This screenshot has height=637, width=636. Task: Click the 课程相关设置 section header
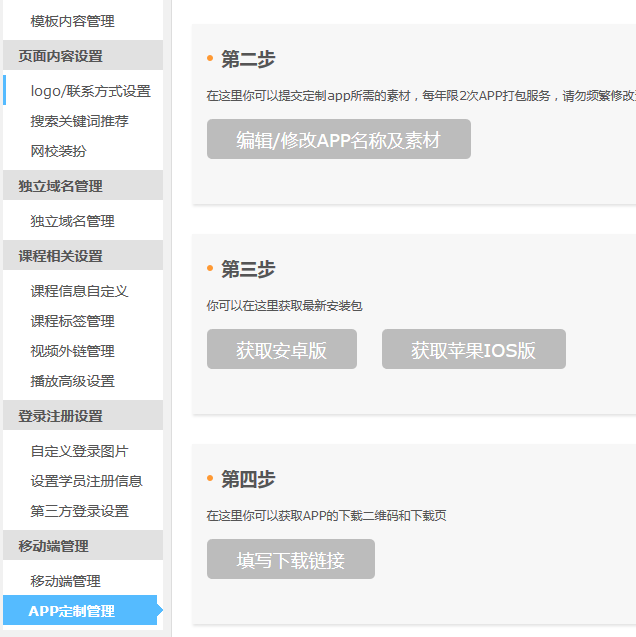pos(60,256)
